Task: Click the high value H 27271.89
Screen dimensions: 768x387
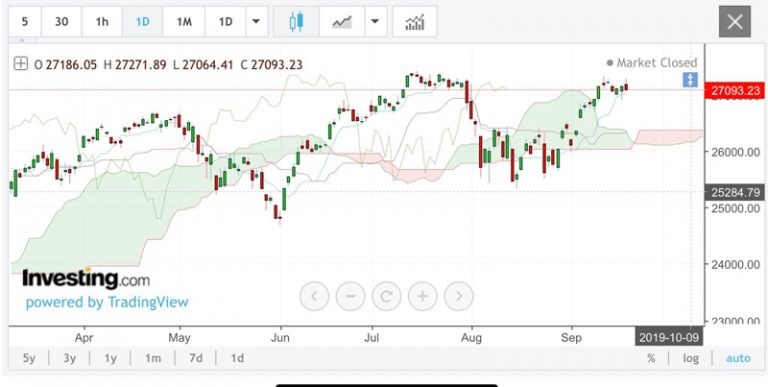Action: (x=135, y=65)
